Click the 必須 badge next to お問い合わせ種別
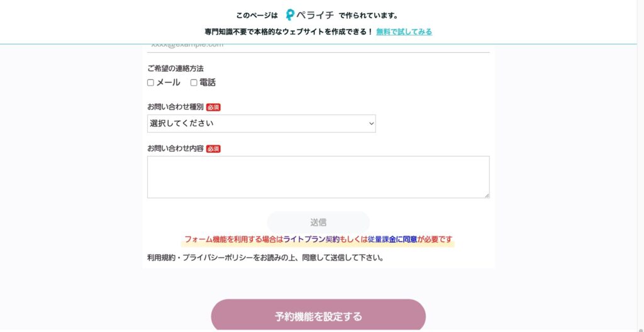The width and height of the screenshot is (644, 332). [213, 108]
